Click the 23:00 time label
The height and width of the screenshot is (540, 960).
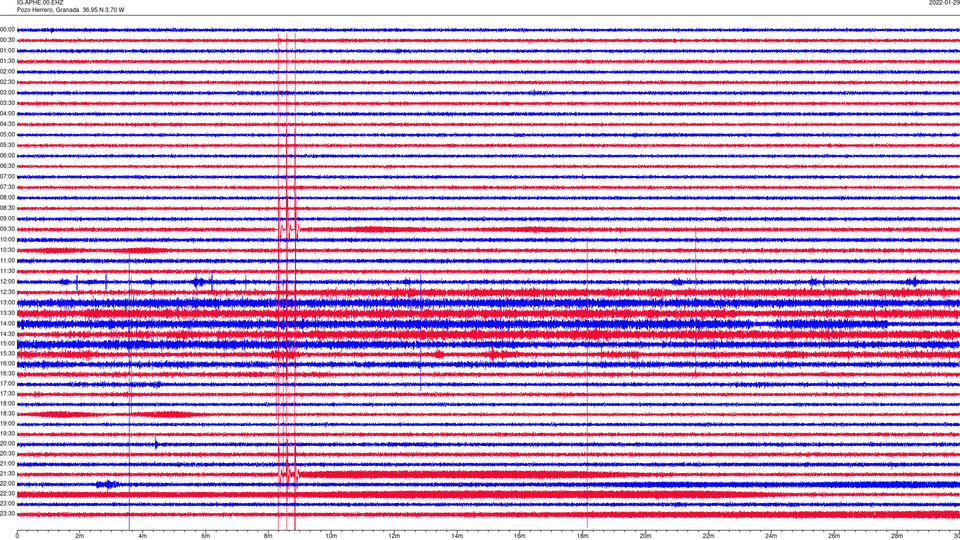click(x=8, y=504)
